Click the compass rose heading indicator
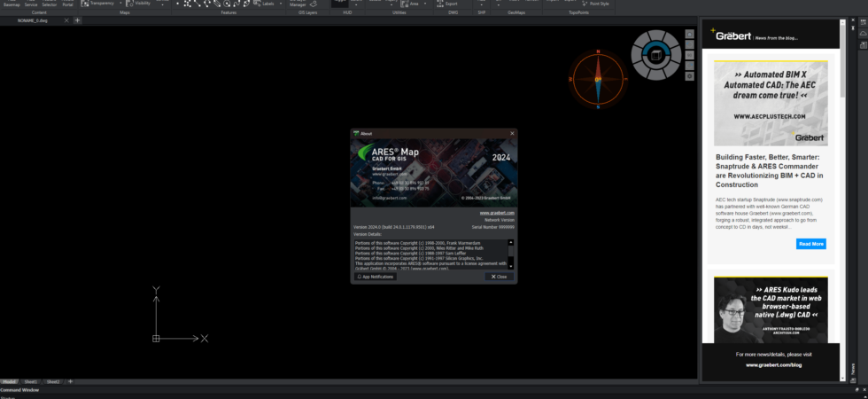868x399 pixels. pyautogui.click(x=598, y=79)
